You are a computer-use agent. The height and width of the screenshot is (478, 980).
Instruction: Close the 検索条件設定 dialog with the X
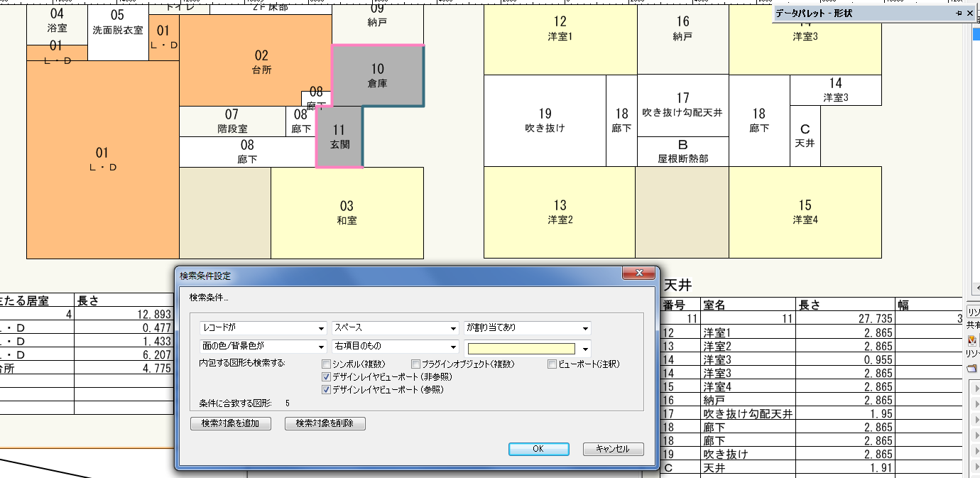tap(638, 274)
